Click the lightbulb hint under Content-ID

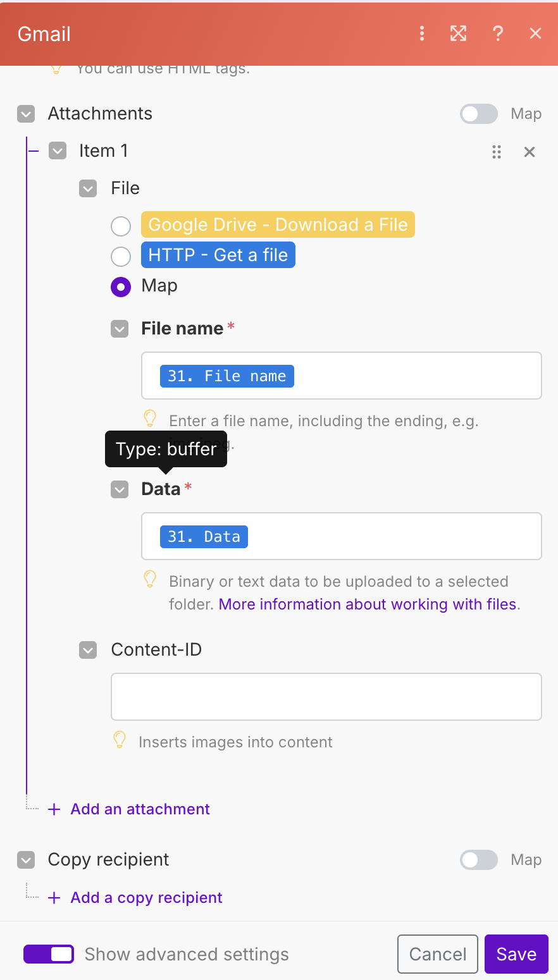click(x=119, y=740)
